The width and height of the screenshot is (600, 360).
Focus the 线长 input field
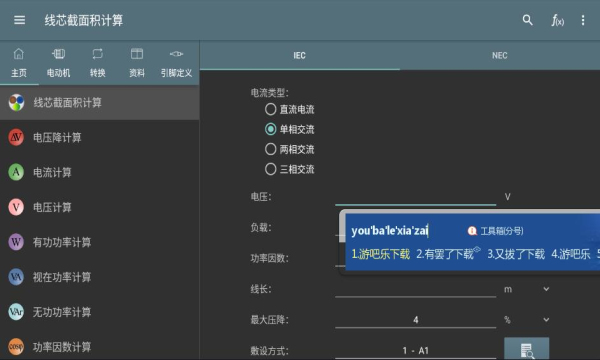416,289
